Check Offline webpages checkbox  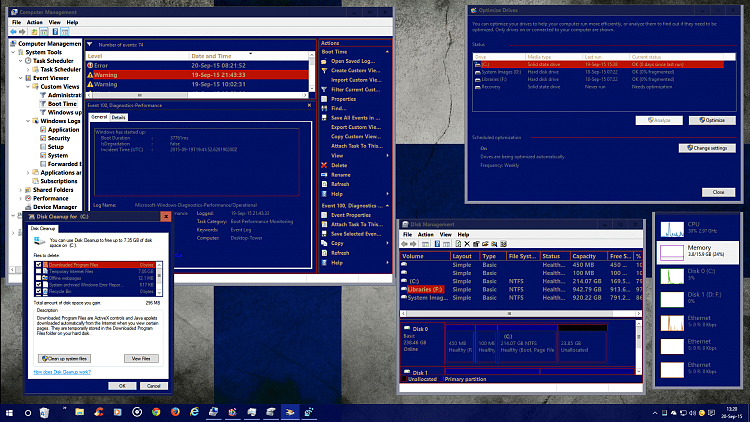point(39,278)
